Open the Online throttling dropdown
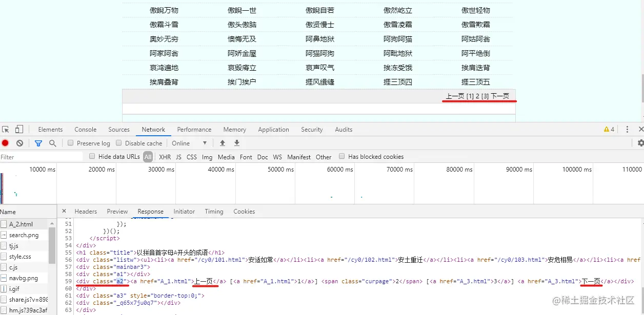Screen dimensions: 644x315 (189, 143)
